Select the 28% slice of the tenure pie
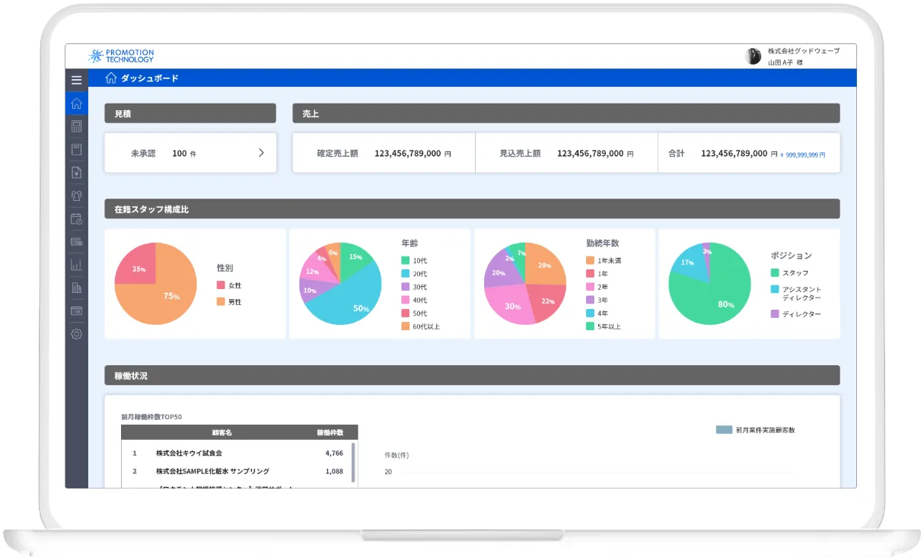The width and height of the screenshot is (924, 560). pos(545,262)
